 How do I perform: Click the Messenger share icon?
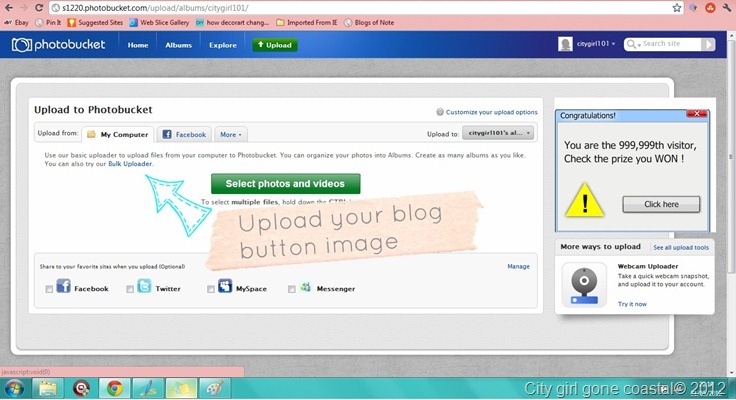click(x=306, y=286)
